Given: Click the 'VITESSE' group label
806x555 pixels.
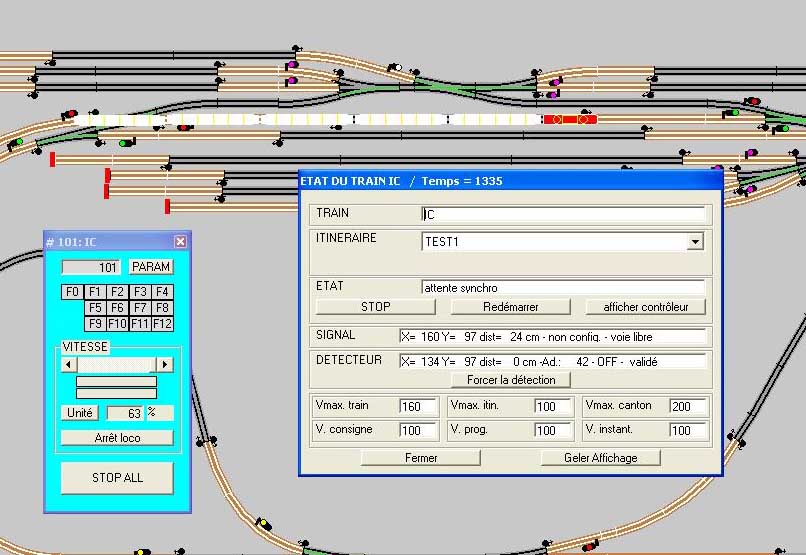Looking at the screenshot, I should [85, 347].
